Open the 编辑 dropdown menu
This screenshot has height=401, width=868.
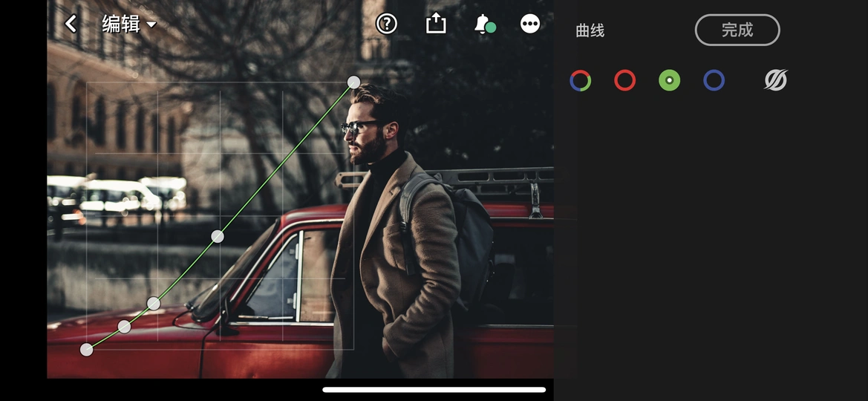129,24
